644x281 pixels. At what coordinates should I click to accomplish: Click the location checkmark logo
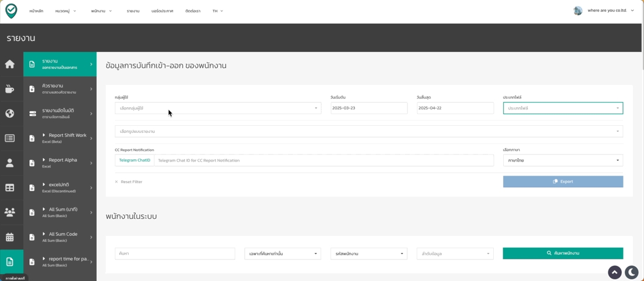[x=11, y=11]
